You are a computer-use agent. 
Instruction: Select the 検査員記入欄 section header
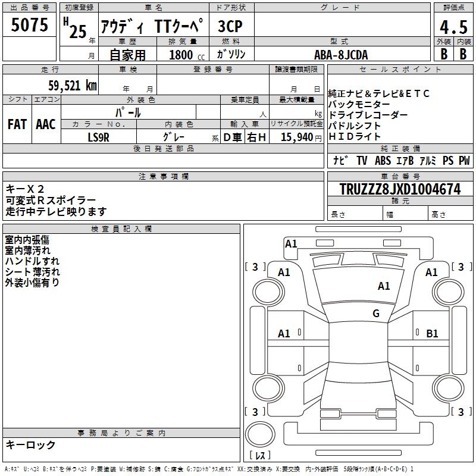(x=121, y=229)
